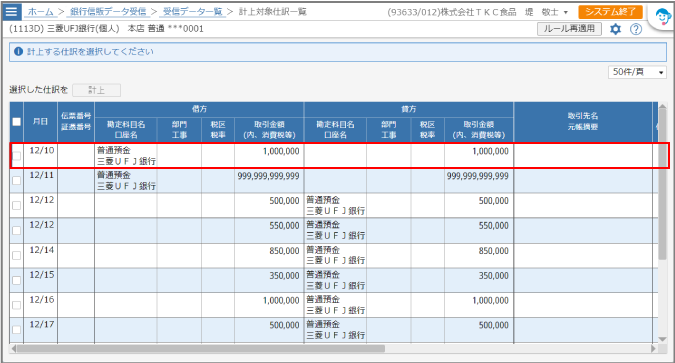Click the システム終了 button
This screenshot has width=675, height=363.
point(610,12)
